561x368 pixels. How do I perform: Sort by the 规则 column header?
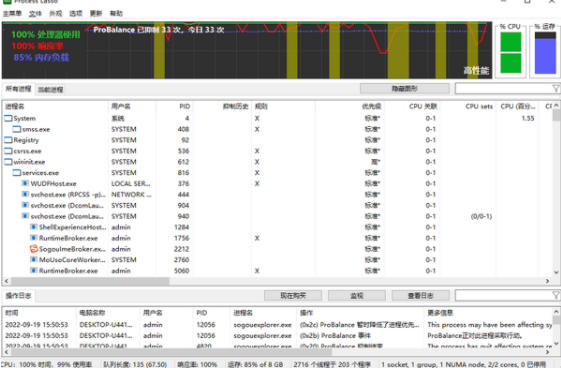[283, 106]
